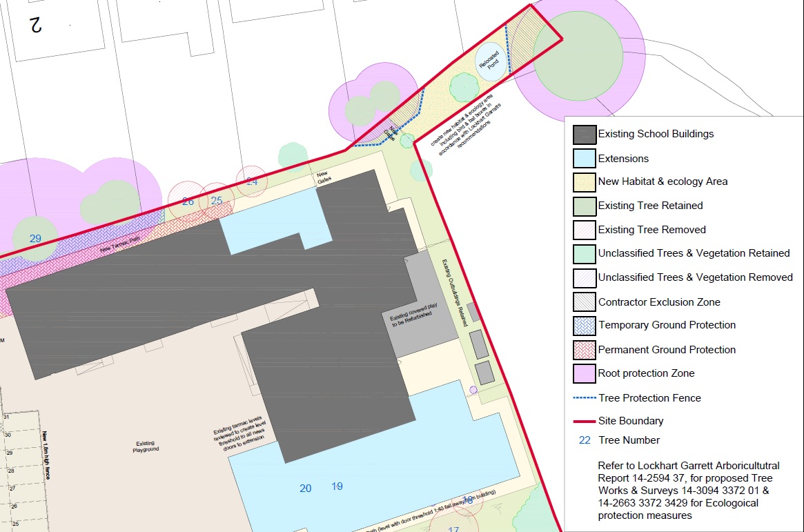Select the New Habitat & ecology Area swatch

click(x=585, y=182)
